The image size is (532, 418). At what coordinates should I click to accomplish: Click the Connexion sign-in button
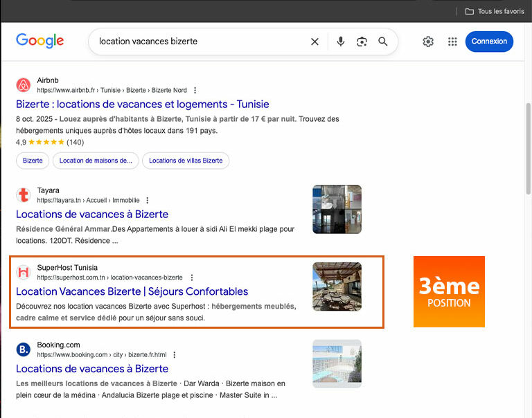coord(489,42)
